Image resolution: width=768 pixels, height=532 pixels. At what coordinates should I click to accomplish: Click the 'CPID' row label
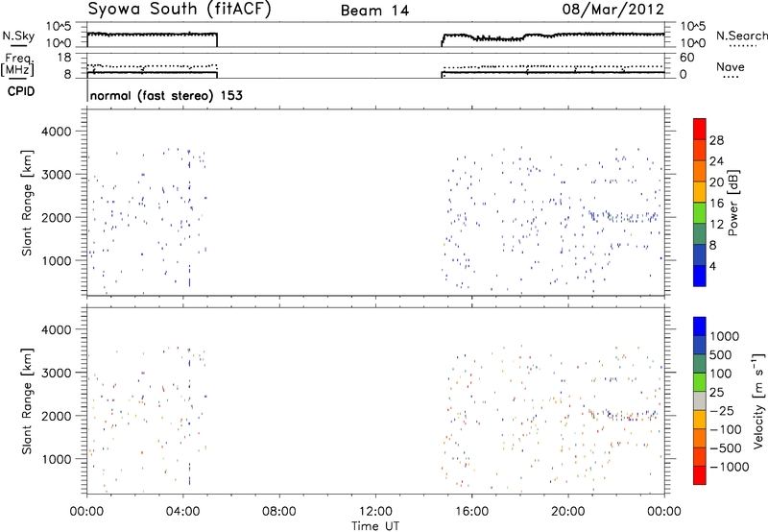pos(21,91)
